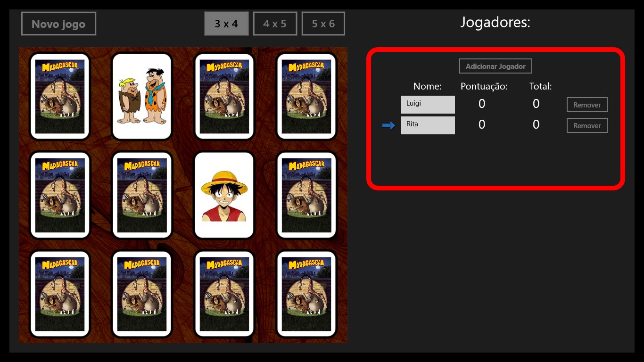Click the revealed Luffy straw hat card
The width and height of the screenshot is (644, 362).
coord(224,195)
